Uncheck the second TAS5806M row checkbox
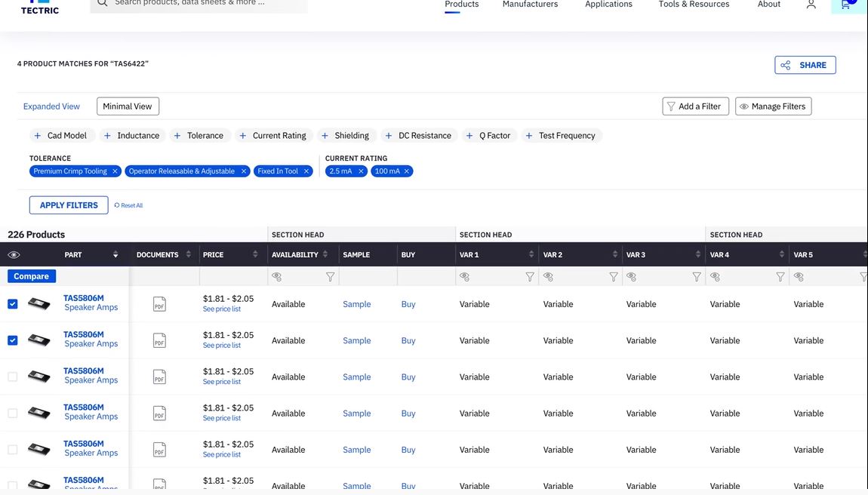 point(13,340)
